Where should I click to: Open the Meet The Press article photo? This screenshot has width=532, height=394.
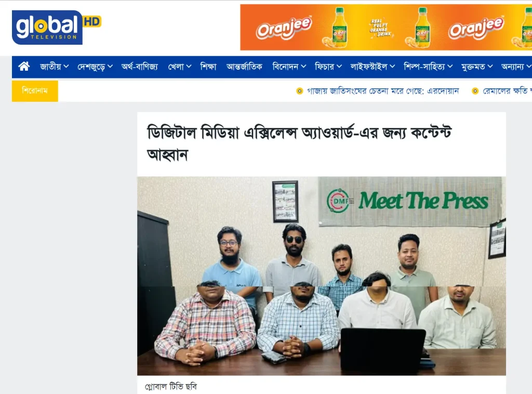pyautogui.click(x=321, y=276)
